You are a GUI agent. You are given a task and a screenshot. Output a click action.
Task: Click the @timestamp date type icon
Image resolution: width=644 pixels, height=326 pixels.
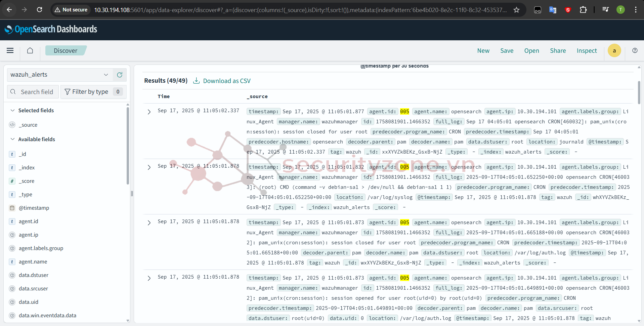tap(12, 208)
